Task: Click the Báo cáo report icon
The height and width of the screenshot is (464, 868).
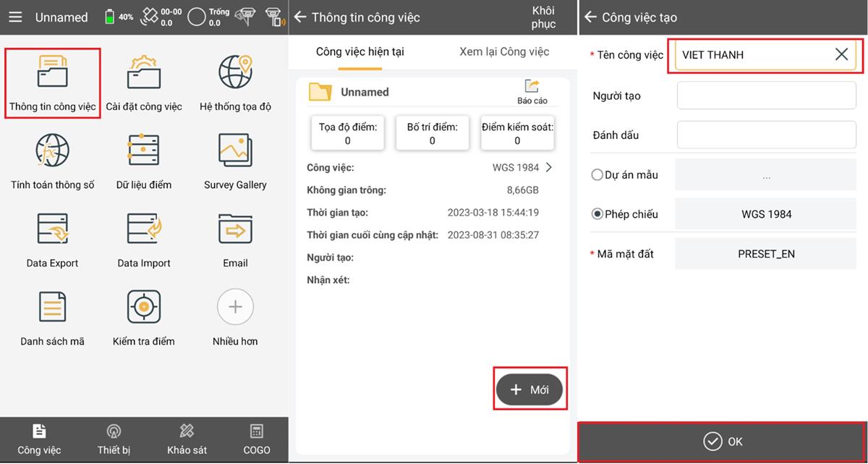Action: click(x=532, y=91)
